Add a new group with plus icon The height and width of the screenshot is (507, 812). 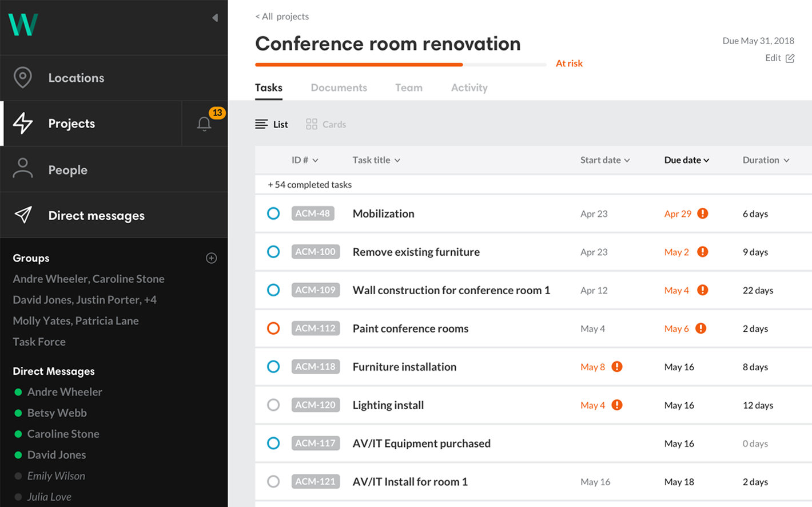pos(211,258)
